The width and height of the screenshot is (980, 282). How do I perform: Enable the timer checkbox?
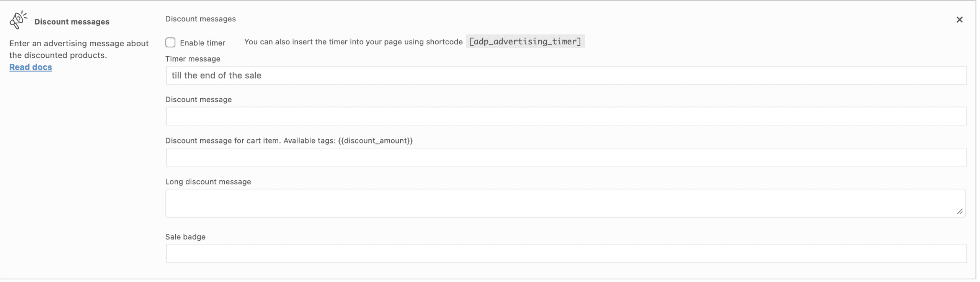click(170, 42)
